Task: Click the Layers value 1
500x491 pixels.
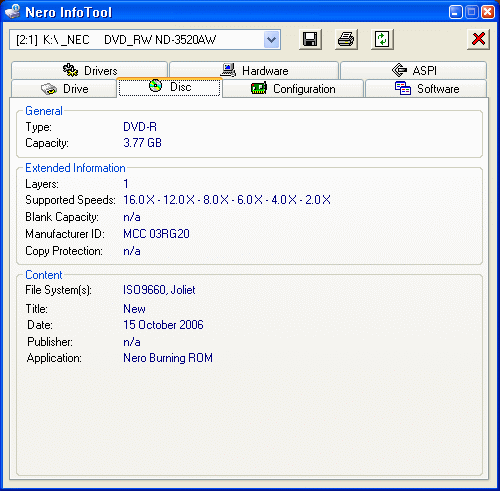Action: 126,184
